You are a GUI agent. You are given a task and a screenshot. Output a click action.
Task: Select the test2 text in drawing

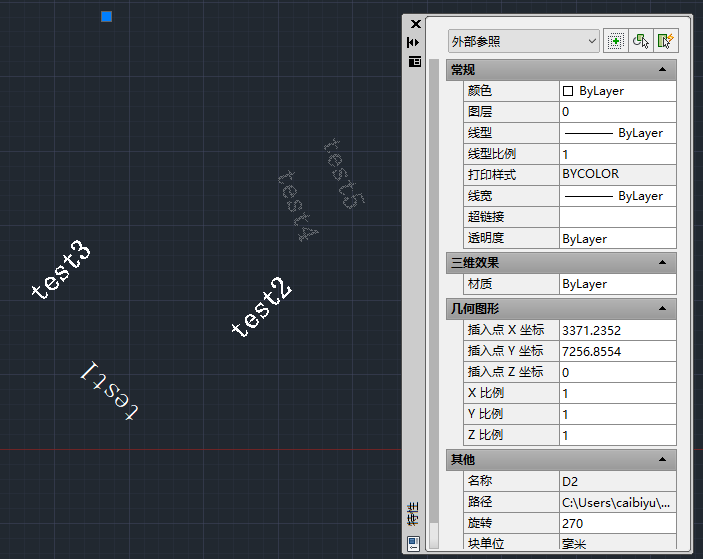tap(261, 307)
